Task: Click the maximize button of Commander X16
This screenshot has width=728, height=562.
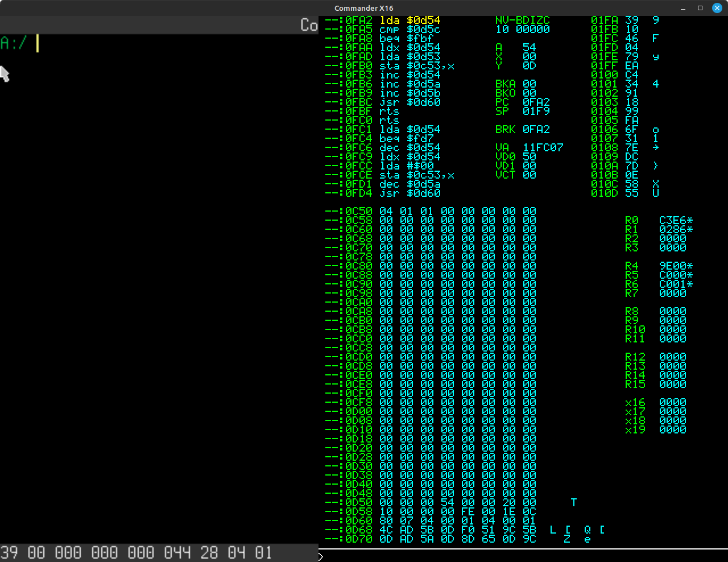Action: [x=700, y=8]
